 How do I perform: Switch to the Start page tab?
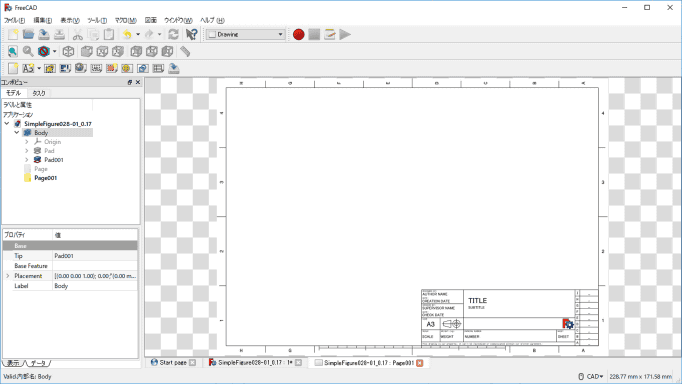tap(173, 362)
